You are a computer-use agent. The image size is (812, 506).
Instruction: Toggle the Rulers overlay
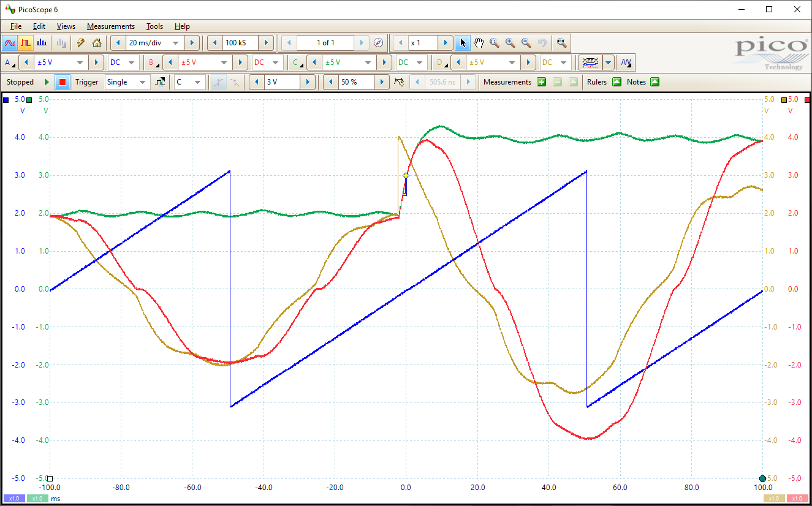[x=617, y=81]
